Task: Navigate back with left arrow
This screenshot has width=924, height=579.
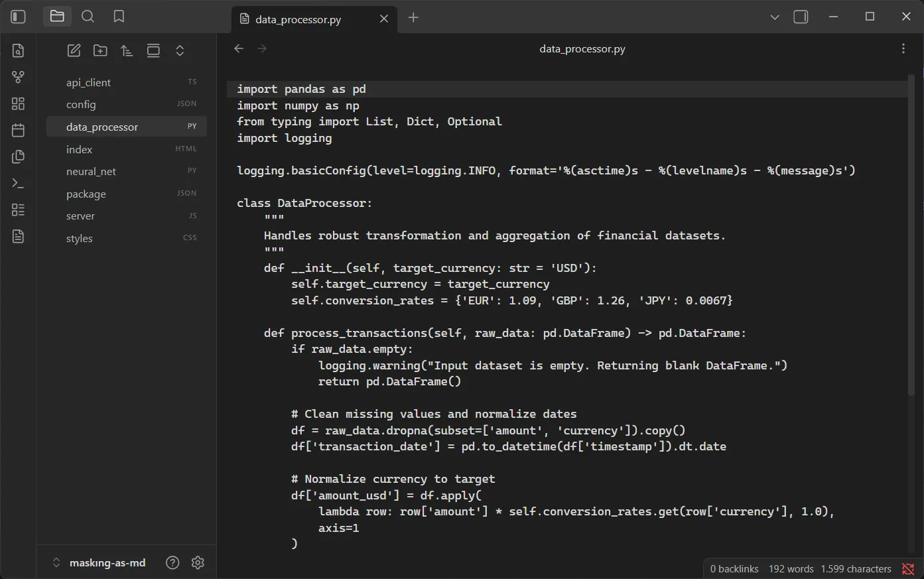Action: coord(239,48)
